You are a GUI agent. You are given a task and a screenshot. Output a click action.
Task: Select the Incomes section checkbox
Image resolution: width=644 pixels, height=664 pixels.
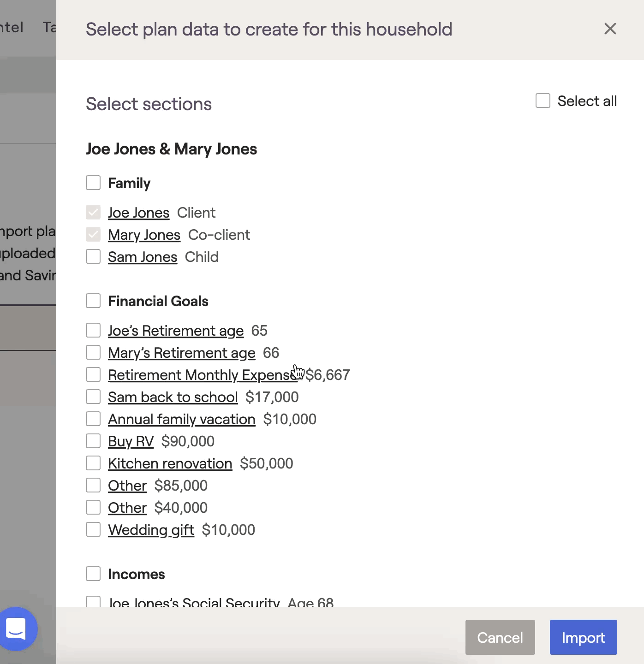tap(93, 574)
